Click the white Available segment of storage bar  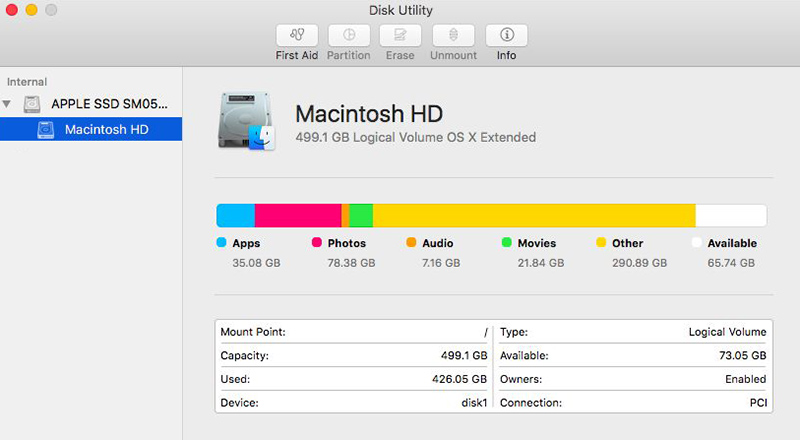[x=730, y=215]
